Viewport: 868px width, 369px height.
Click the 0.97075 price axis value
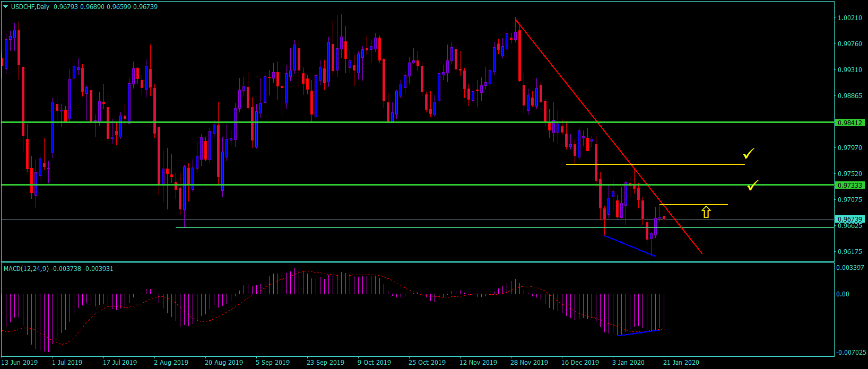(849, 200)
